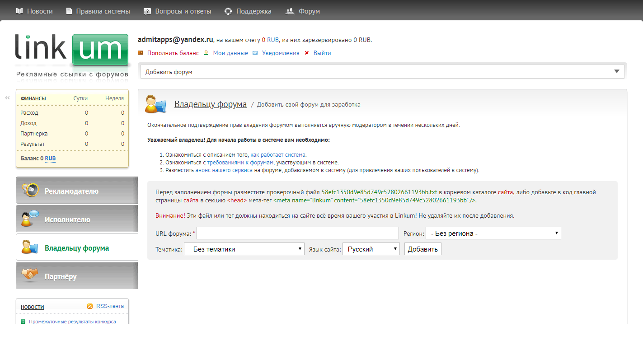Go to Вопросы и ответы
This screenshot has width=643, height=364.
tap(183, 11)
